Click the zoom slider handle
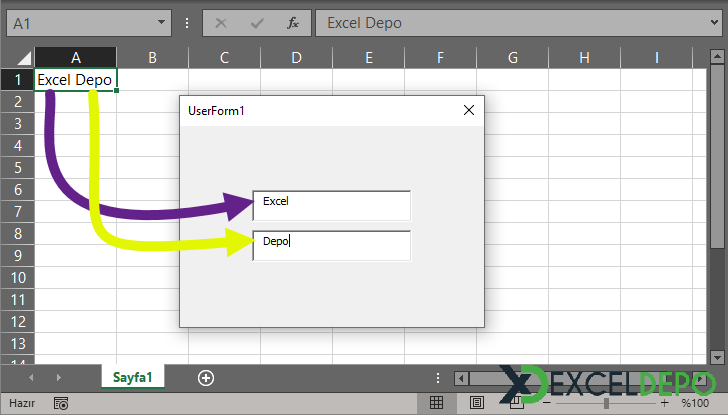The height and width of the screenshot is (415, 728). 606,403
